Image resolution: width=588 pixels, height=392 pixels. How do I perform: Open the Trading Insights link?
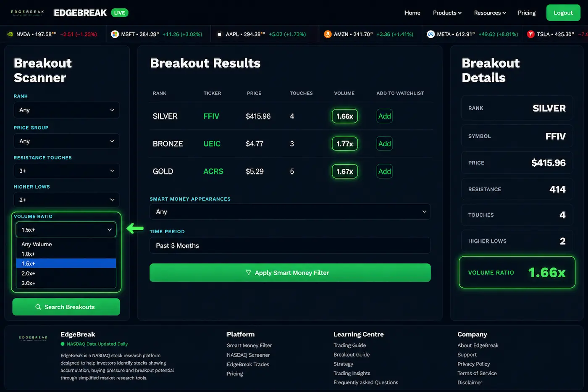352,373
